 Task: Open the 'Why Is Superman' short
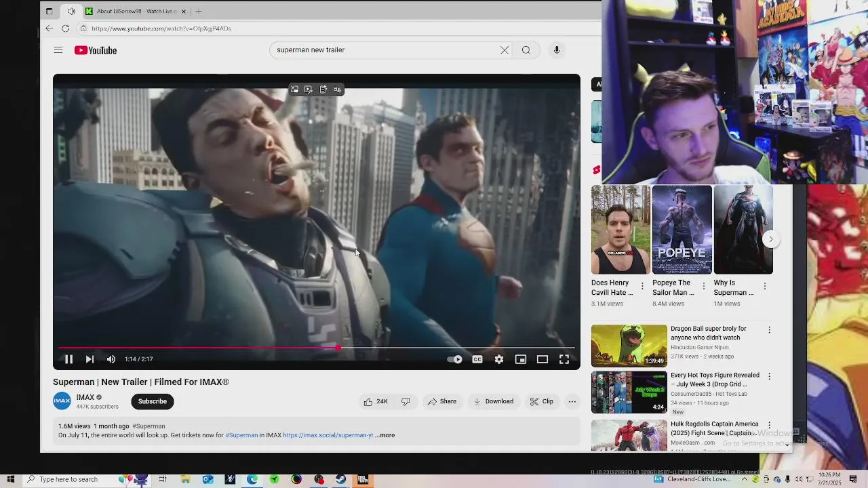(743, 230)
